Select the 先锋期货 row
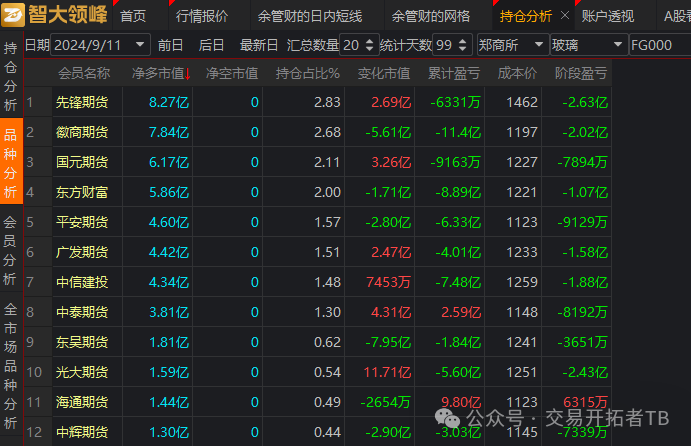 click(318, 102)
